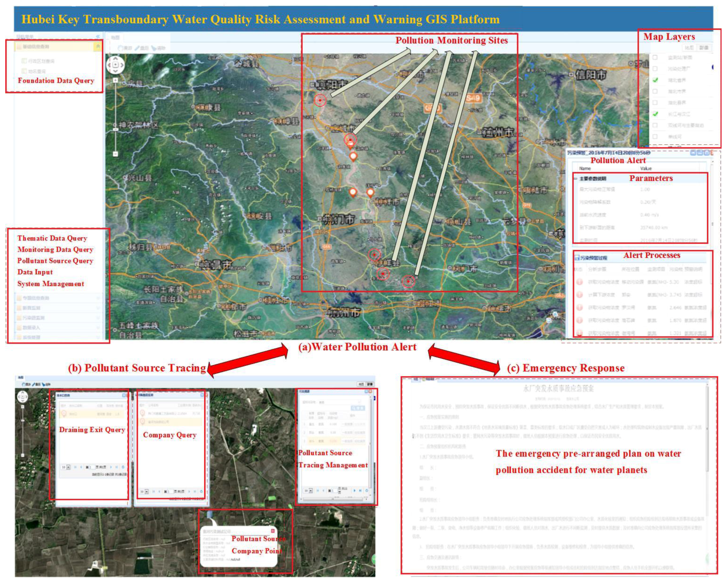Collapse the highlighted Foundation Data Query accordion header
This screenshot has width=728, height=582.
click(x=98, y=47)
